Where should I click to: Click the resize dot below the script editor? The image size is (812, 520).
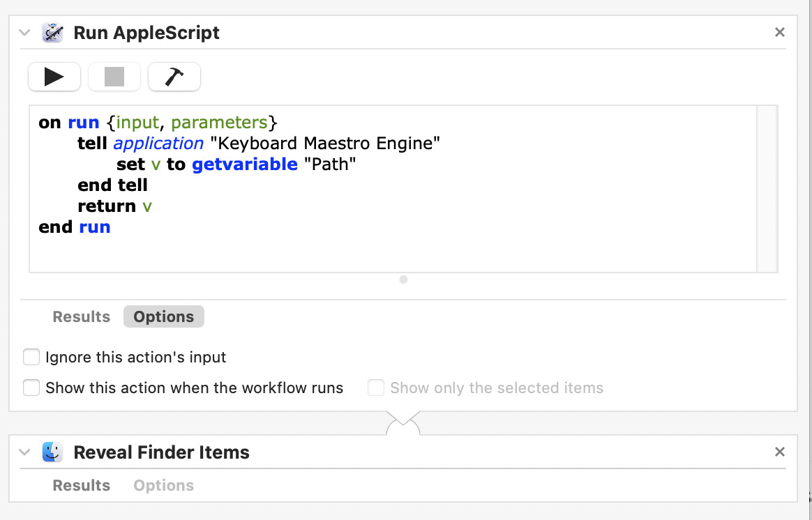(x=403, y=280)
